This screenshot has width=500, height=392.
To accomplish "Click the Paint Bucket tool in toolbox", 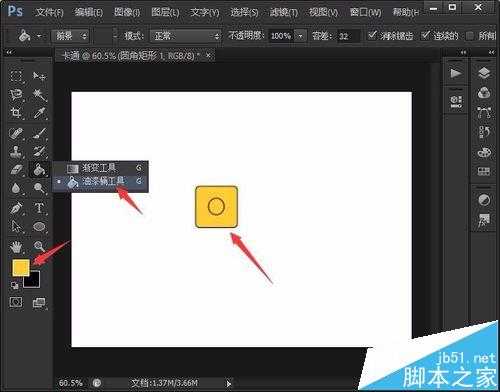I will [x=39, y=169].
